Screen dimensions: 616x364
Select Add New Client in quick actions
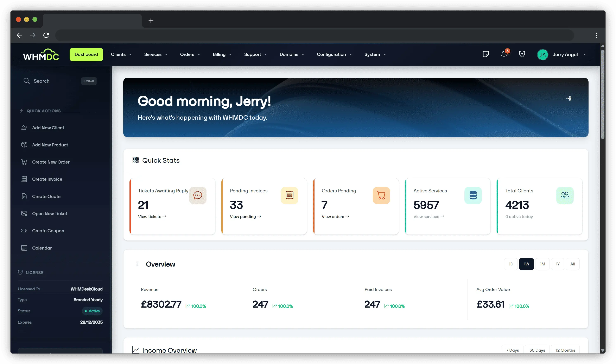pos(48,127)
